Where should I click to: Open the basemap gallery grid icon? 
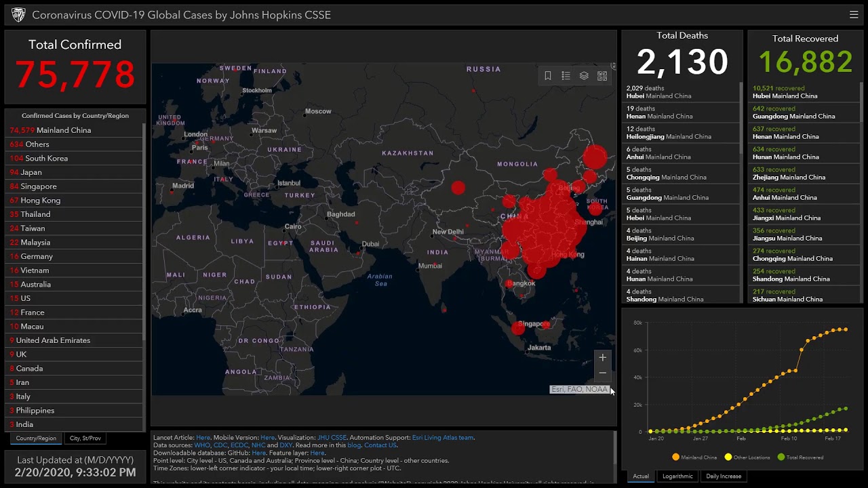pos(602,76)
